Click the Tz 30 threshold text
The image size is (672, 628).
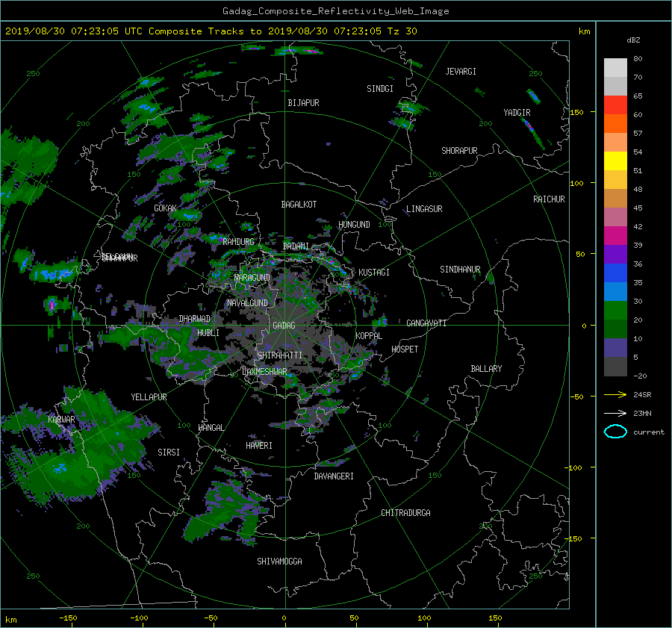[402, 31]
